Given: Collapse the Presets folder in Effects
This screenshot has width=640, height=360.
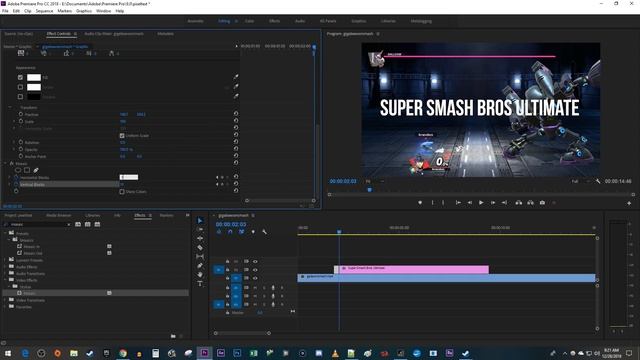Looking at the screenshot, I should click(5, 233).
